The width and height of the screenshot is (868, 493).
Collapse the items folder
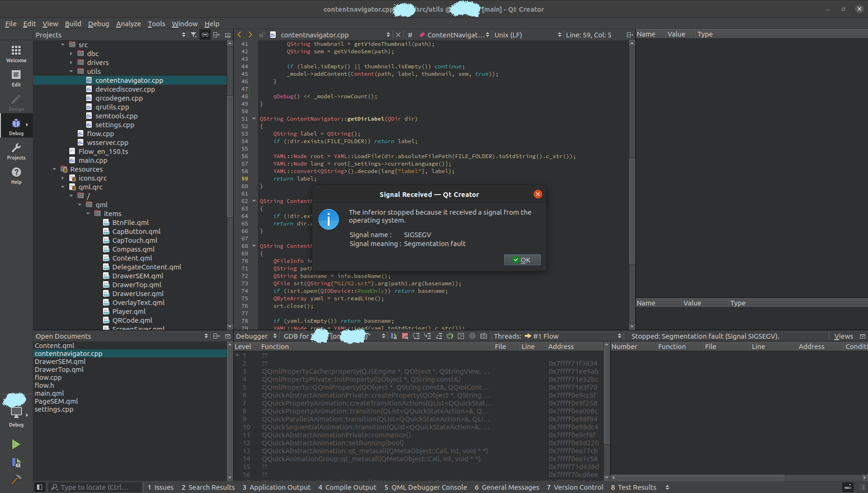pos(88,214)
